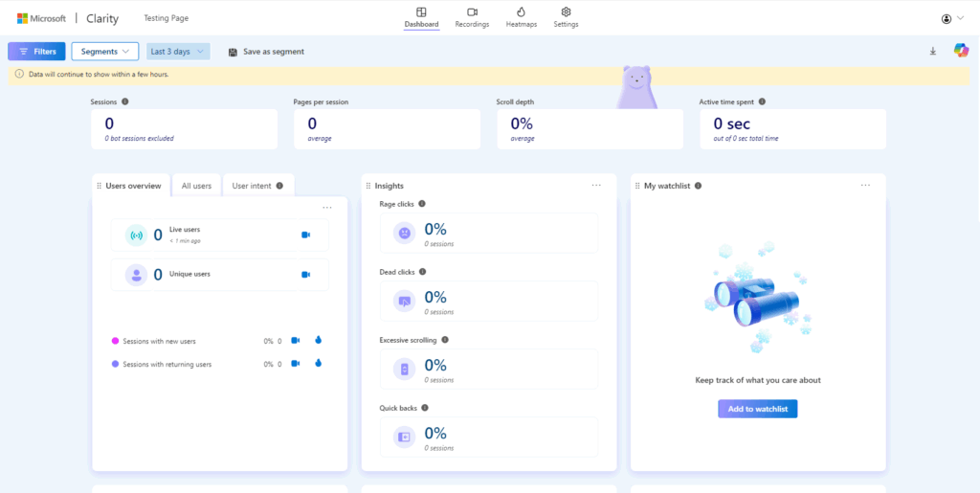Open the Last 3 days date range dropdown
Viewport: 980px width, 493px height.
pos(178,52)
